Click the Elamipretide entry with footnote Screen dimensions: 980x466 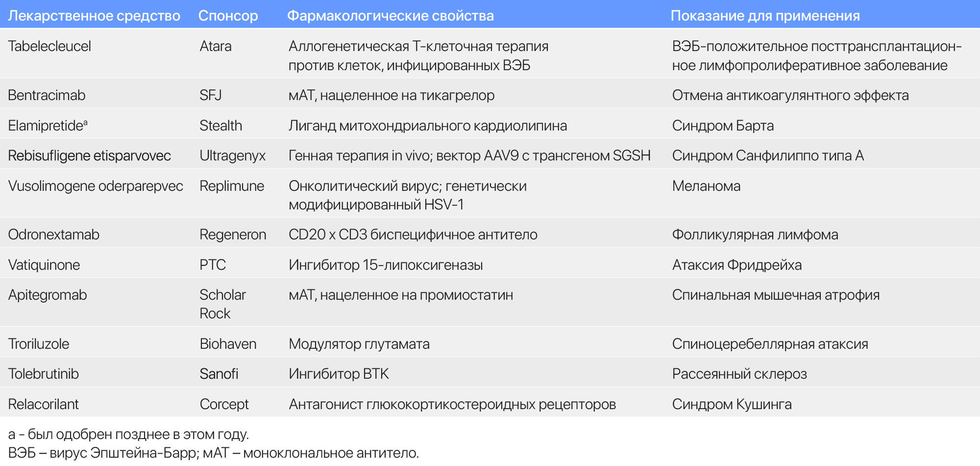point(48,126)
